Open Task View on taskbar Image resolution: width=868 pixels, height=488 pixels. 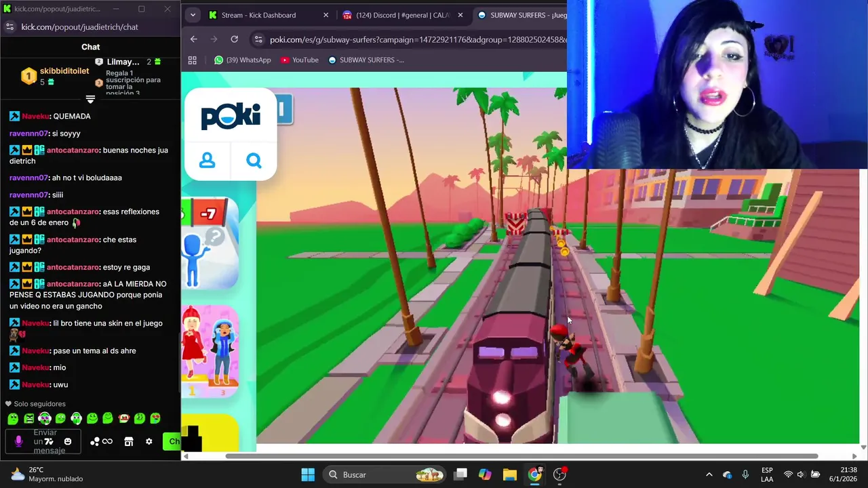pos(460,474)
